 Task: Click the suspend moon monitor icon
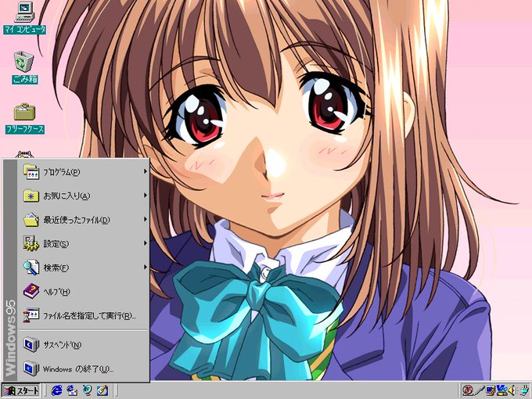(x=31, y=345)
